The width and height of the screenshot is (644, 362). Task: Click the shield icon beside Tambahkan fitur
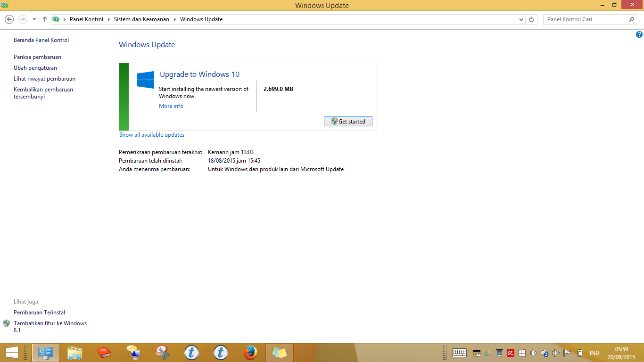tap(7, 323)
